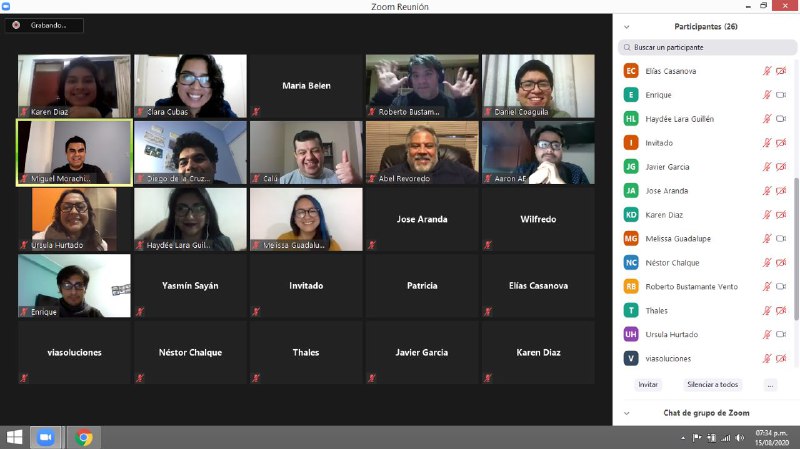Collapse the Participantes panel chevron
Image resolution: width=800 pixels, height=449 pixels.
[626, 27]
